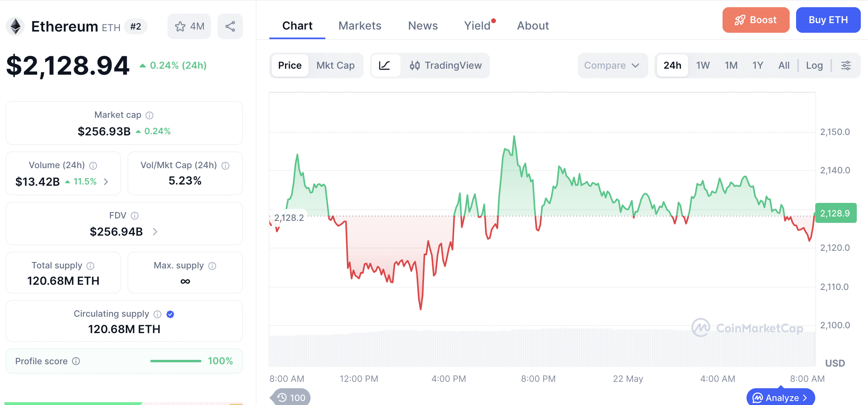Open chart settings sliders icon
Screen dimensions: 868x405
pos(846,66)
